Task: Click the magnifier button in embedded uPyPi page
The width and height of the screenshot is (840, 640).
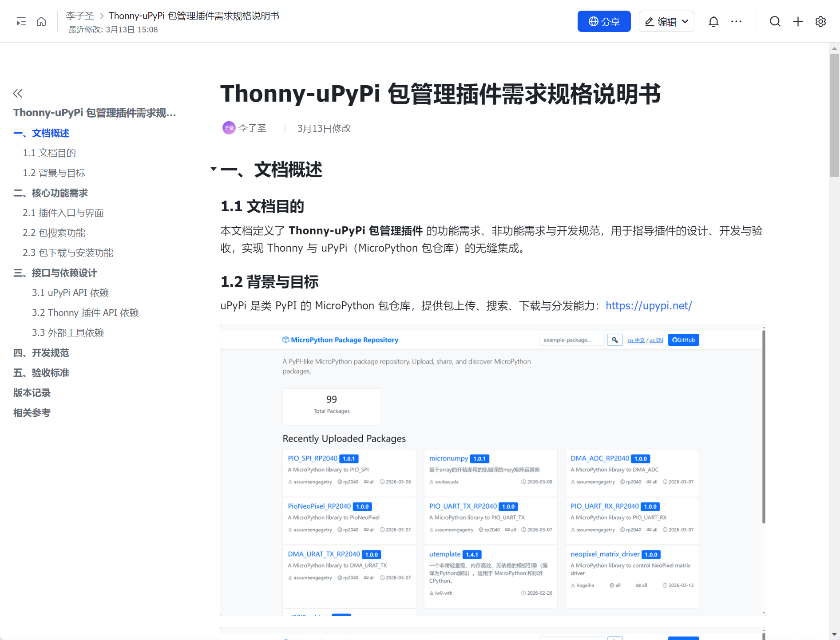Action: [x=614, y=340]
